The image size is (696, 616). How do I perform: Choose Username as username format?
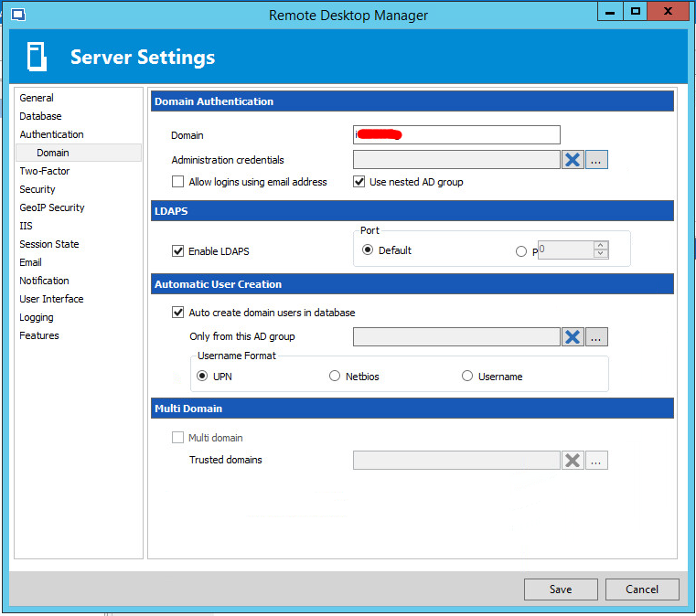(x=467, y=376)
